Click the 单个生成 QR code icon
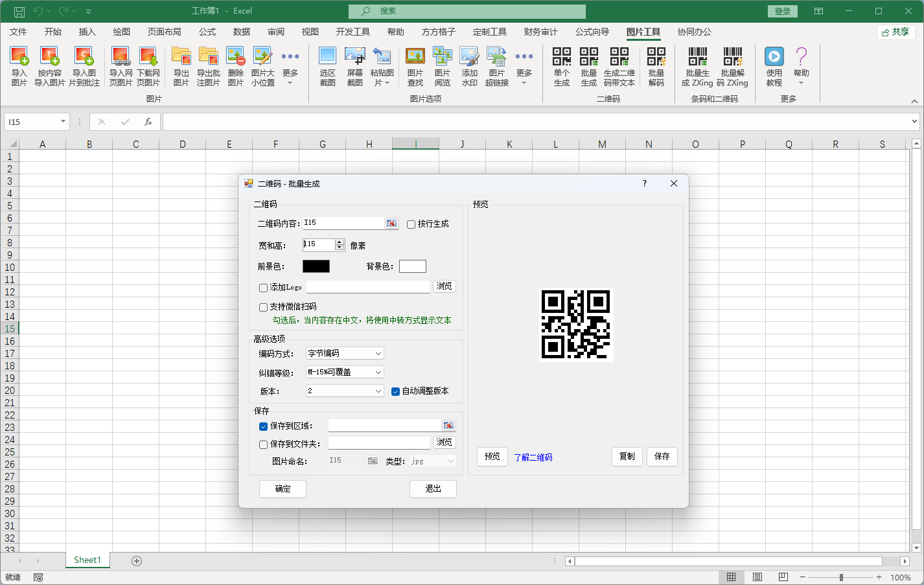 click(x=562, y=66)
